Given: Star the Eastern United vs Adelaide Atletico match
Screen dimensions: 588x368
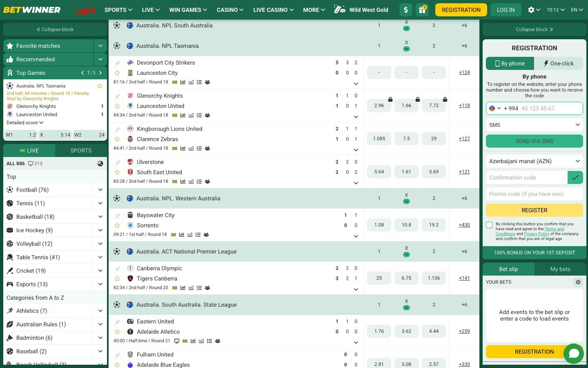Looking at the screenshot, I should (117, 332).
